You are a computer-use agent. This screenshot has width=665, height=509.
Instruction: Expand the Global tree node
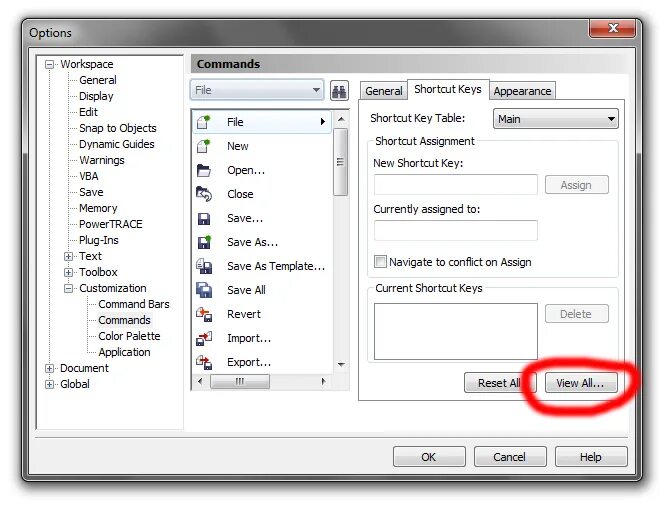tap(50, 384)
